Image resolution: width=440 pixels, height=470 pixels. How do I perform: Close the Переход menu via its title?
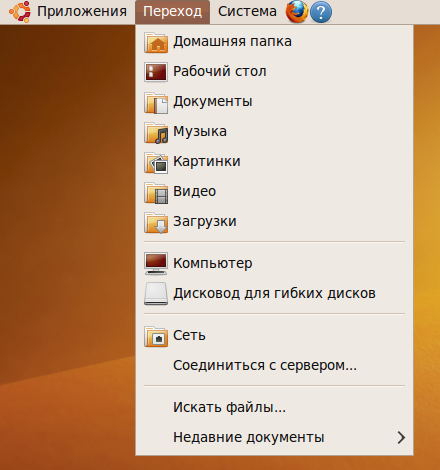[x=172, y=12]
